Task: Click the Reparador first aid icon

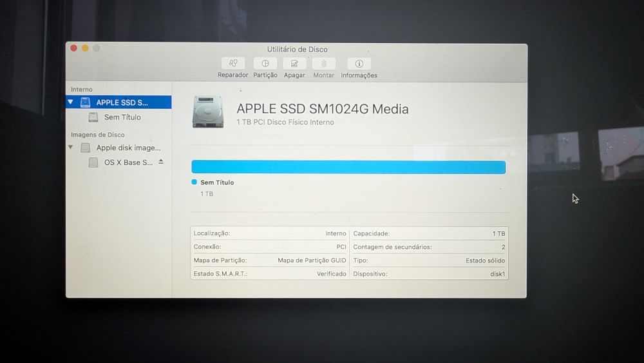Action: [233, 63]
